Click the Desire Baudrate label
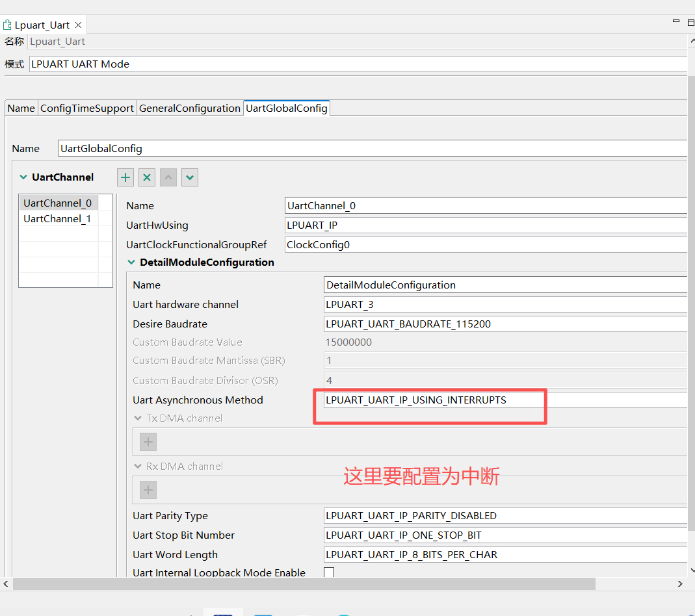Screen dimensions: 695x616 tap(170, 324)
